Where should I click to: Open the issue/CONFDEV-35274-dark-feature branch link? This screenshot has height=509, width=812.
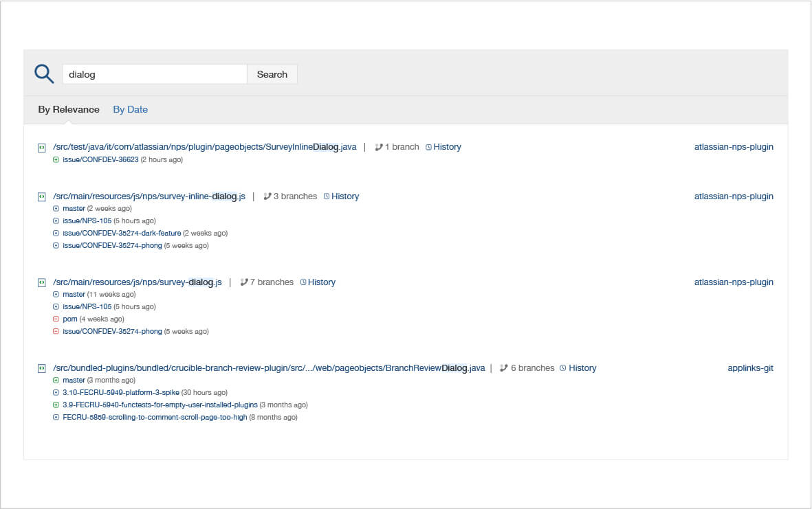click(122, 234)
